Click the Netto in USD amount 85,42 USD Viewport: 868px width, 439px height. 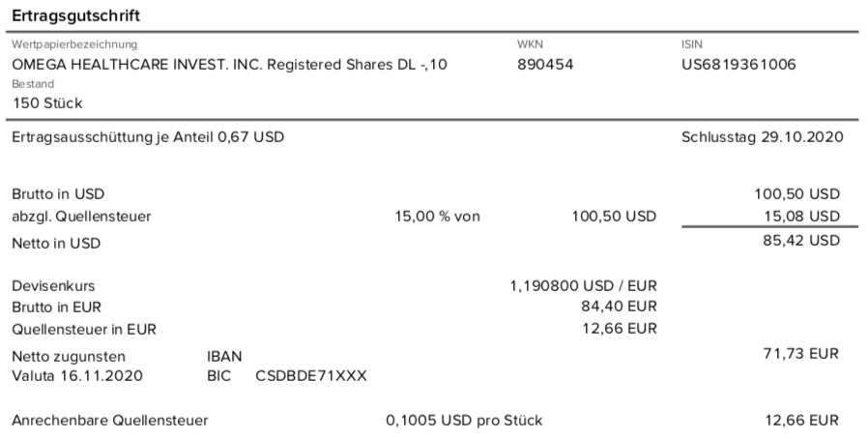click(x=801, y=241)
